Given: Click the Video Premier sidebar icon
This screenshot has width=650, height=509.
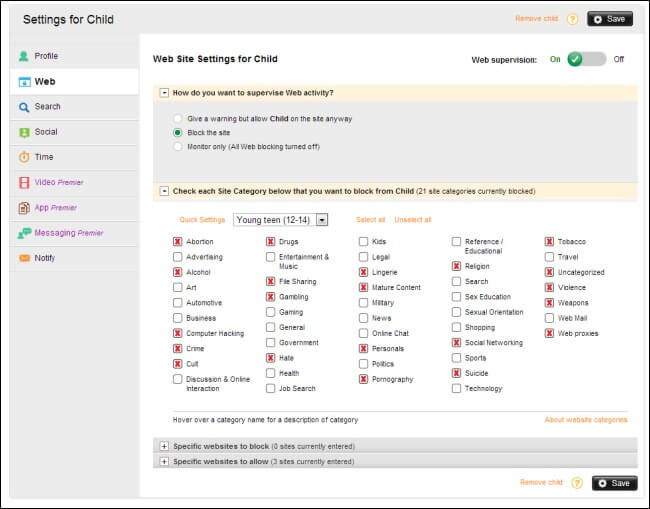Looking at the screenshot, I should tap(24, 182).
